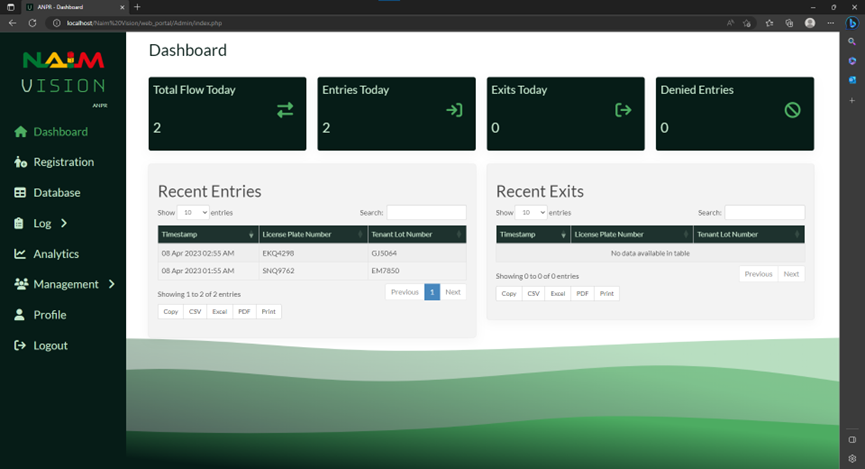Sort Recent Exits by Tenant Lot Number
The width and height of the screenshot is (865, 469).
(x=749, y=234)
